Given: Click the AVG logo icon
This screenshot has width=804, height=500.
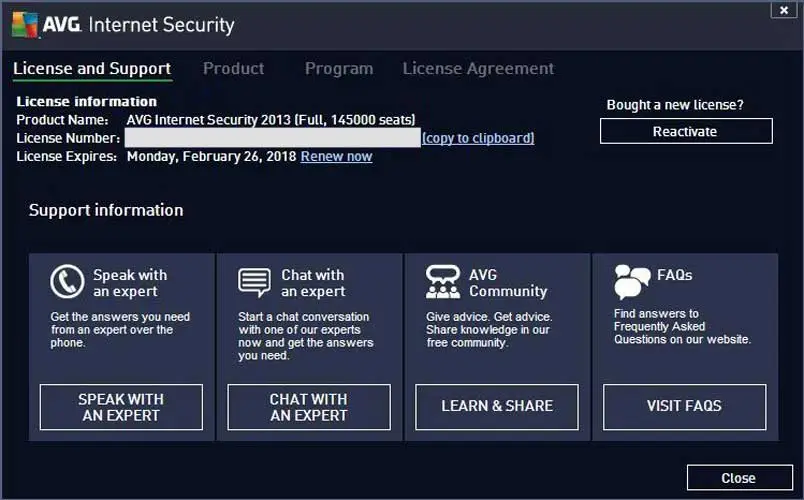Looking at the screenshot, I should click(x=25, y=25).
